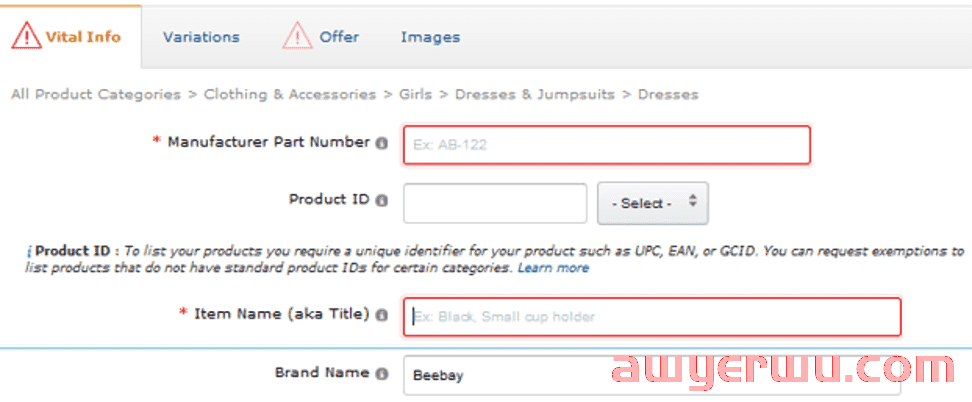Follow the Learn more link
Image resolution: width=972 pixels, height=402 pixels.
[x=554, y=268]
